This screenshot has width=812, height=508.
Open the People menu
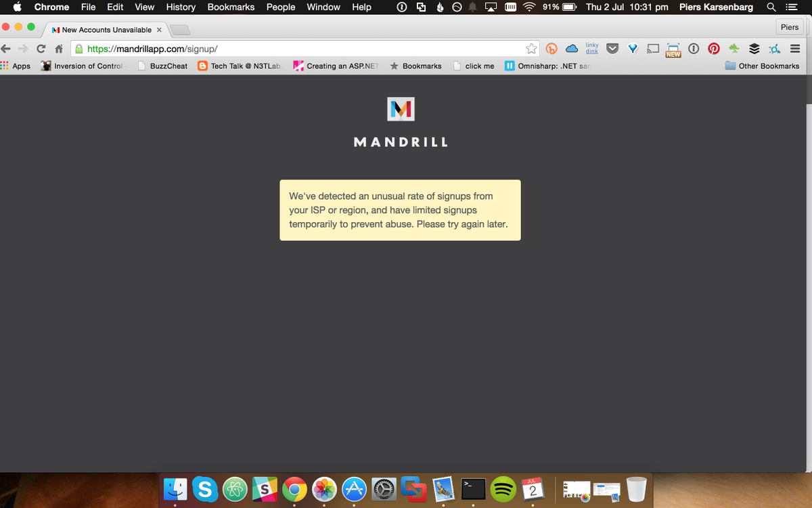[281, 7]
